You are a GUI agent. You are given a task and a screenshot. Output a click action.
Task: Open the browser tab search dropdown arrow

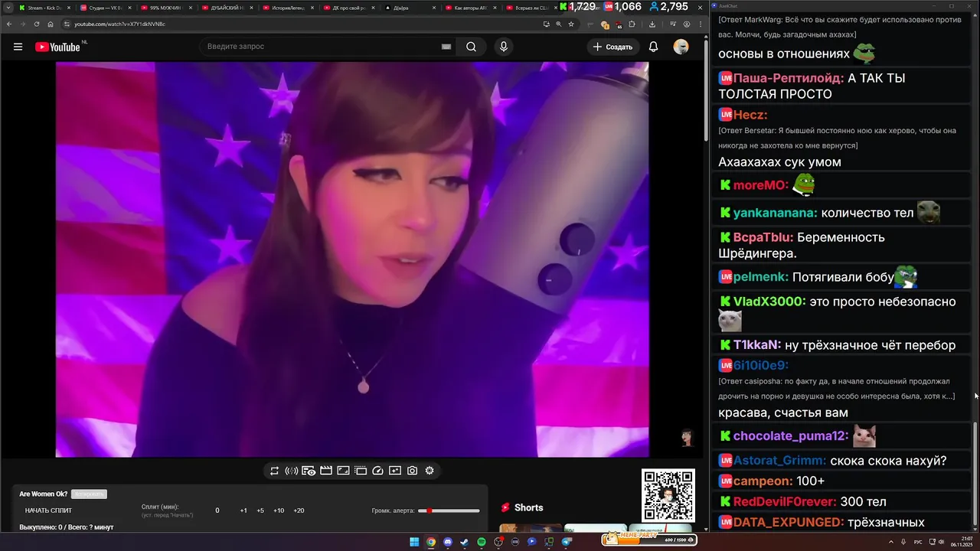point(8,8)
